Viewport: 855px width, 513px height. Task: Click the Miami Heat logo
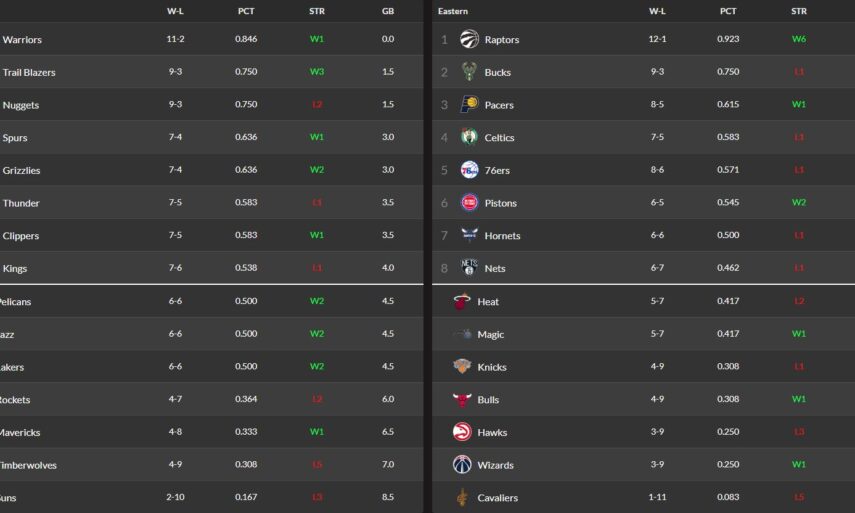pyautogui.click(x=462, y=301)
